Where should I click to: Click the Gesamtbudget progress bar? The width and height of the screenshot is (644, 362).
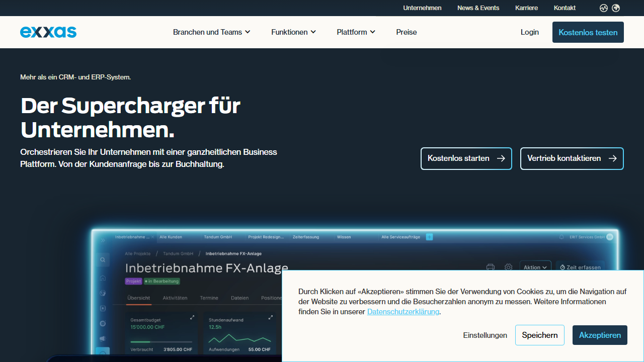click(162, 342)
